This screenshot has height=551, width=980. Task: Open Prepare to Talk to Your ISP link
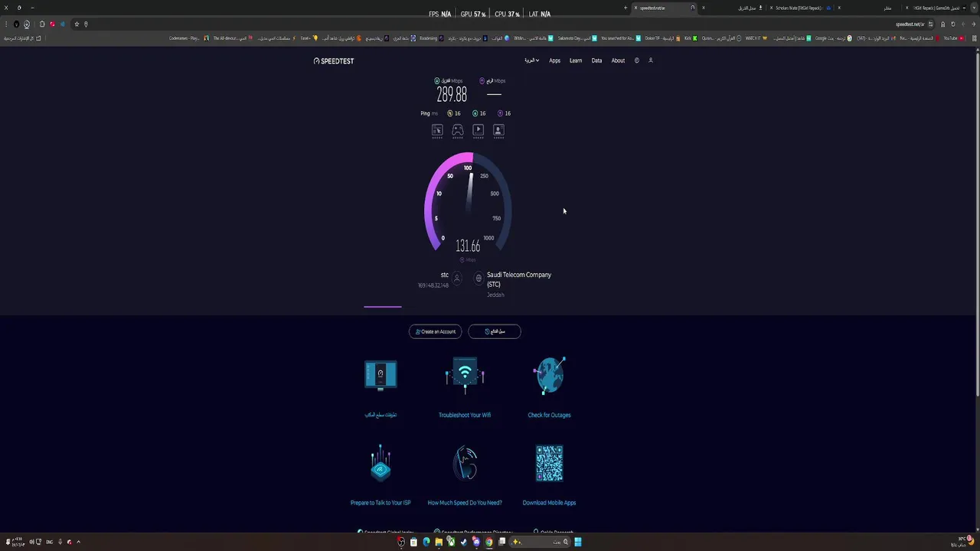point(381,503)
